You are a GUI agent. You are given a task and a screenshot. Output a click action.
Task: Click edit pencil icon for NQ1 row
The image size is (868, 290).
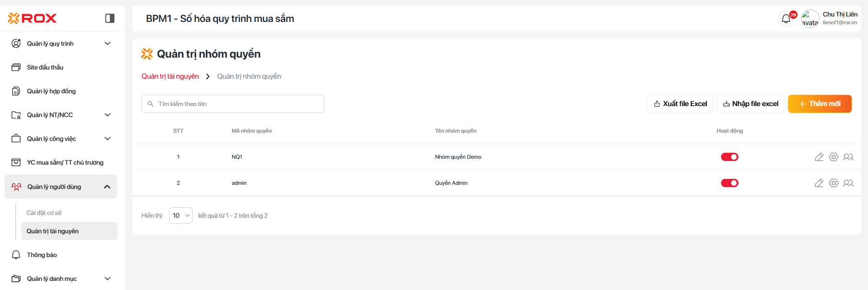click(x=819, y=157)
